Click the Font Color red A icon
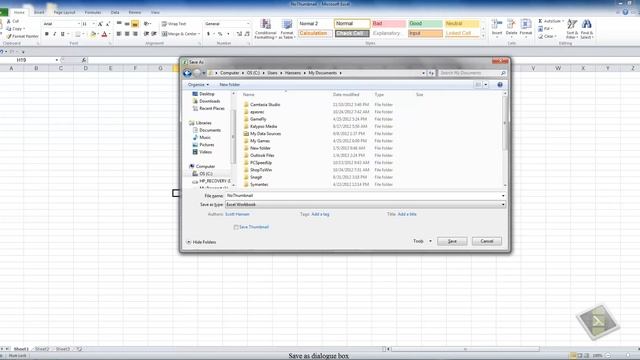 tap(104, 34)
